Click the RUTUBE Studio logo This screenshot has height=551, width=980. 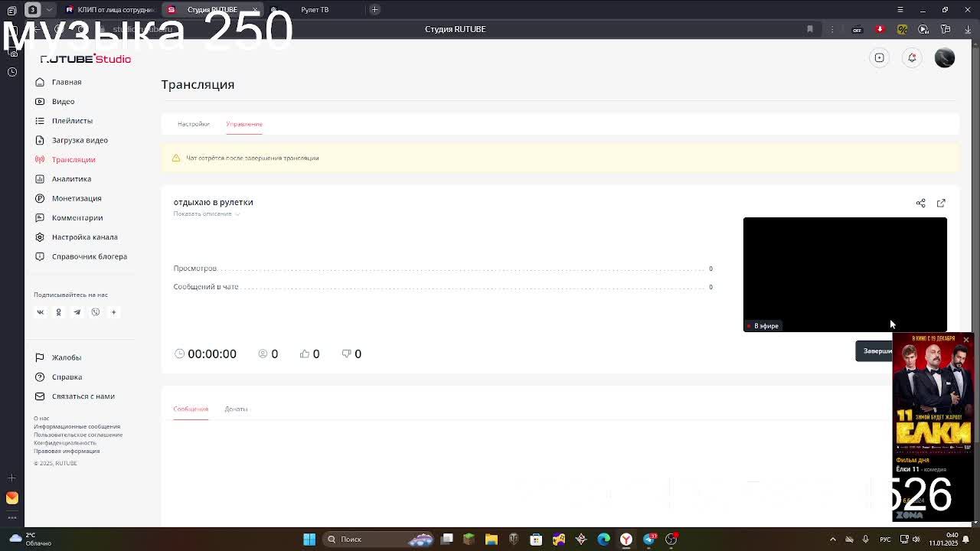coord(85,59)
